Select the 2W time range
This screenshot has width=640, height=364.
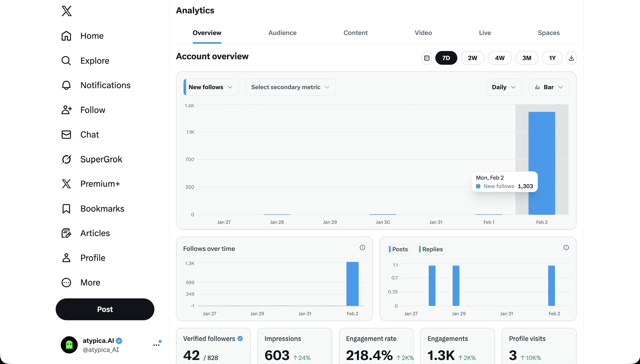[x=472, y=58]
